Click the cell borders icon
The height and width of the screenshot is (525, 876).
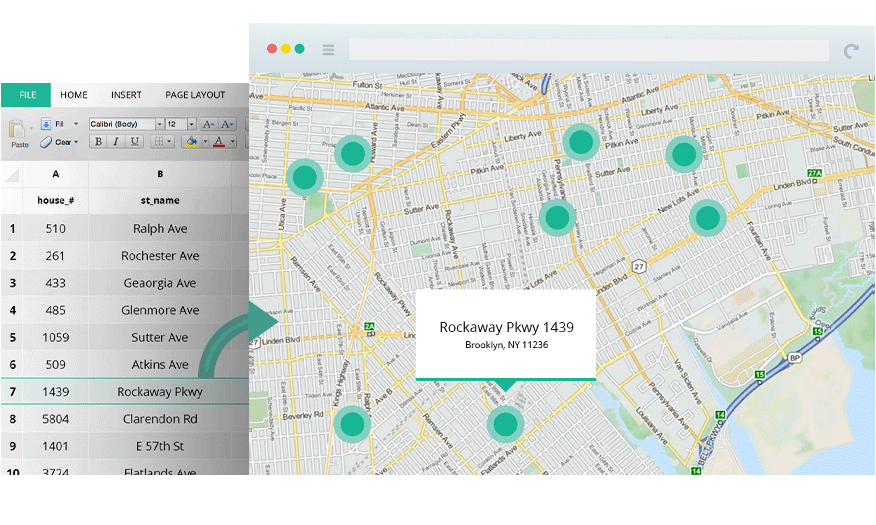tap(159, 142)
